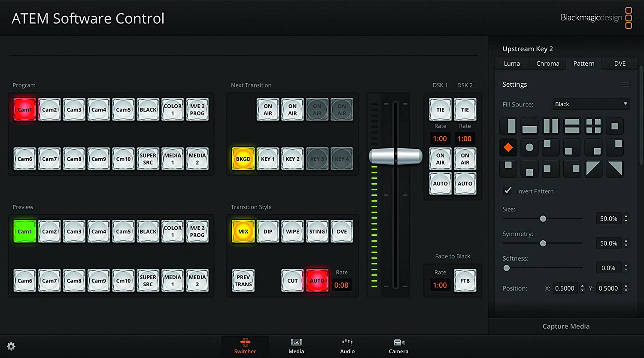The image size is (644, 358).
Task: Increase Size value with stepper arrow
Action: coord(626,216)
